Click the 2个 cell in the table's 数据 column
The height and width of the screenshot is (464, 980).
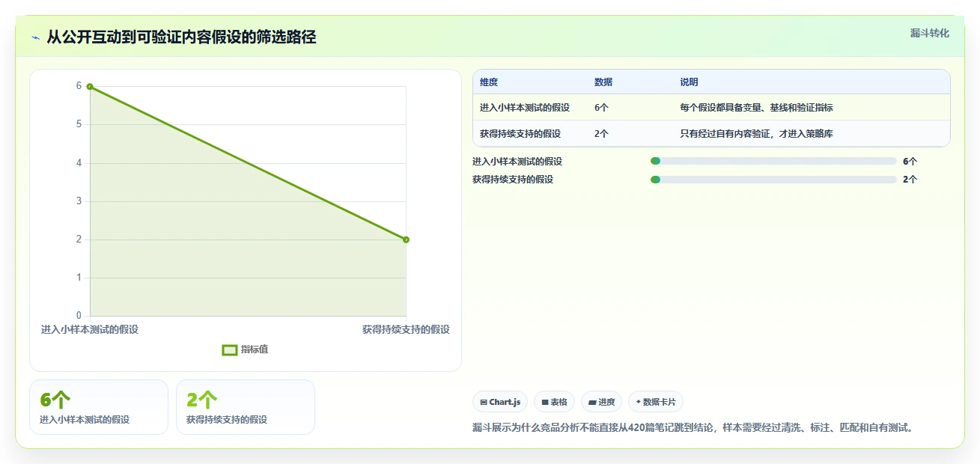[601, 134]
